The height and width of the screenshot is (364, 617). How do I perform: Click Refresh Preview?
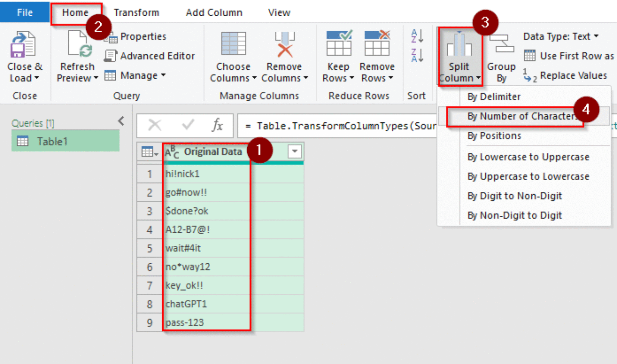[x=77, y=57]
